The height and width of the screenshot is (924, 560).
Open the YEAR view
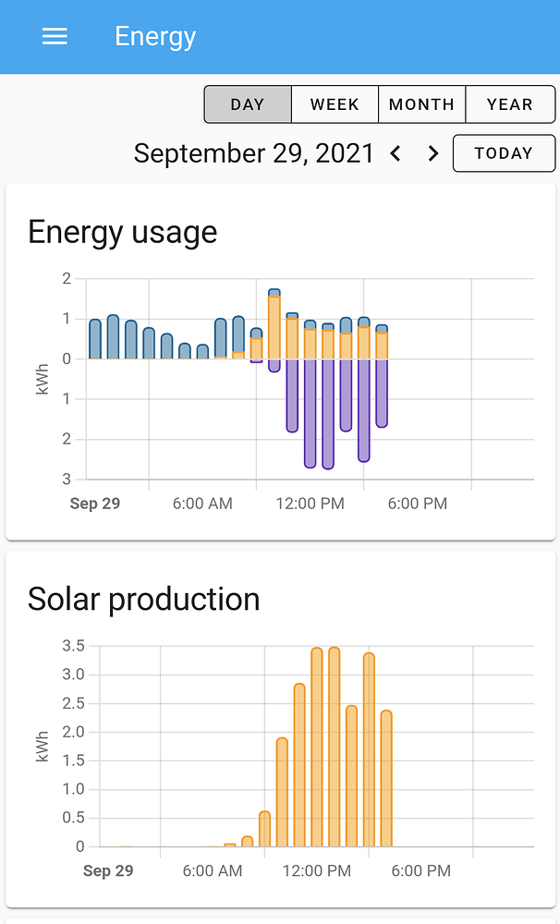pyautogui.click(x=509, y=103)
